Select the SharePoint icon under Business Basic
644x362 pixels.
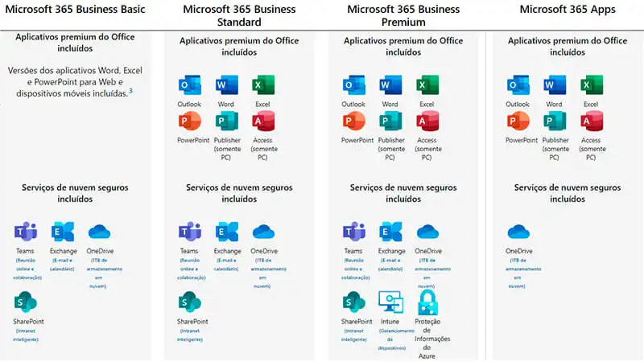tap(26, 303)
